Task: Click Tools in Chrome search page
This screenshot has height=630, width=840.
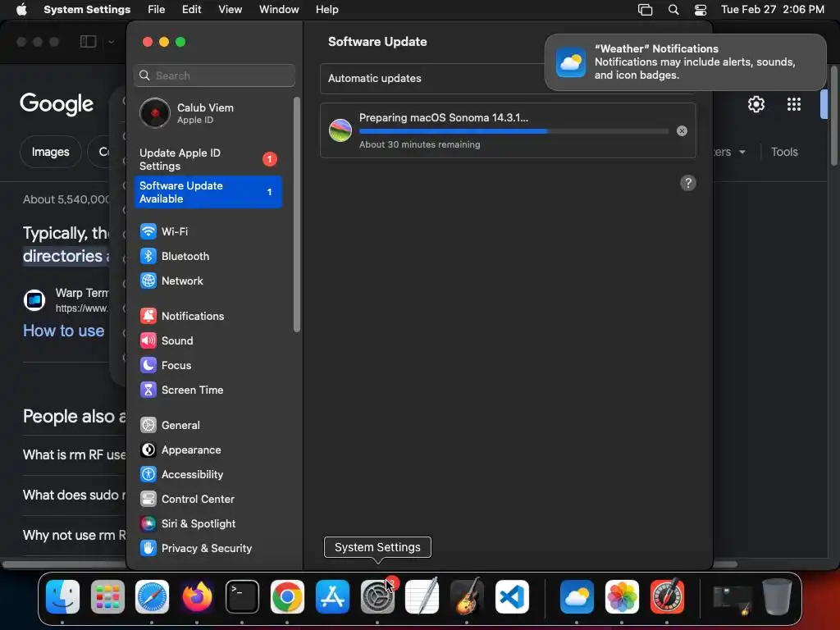Action: (784, 152)
